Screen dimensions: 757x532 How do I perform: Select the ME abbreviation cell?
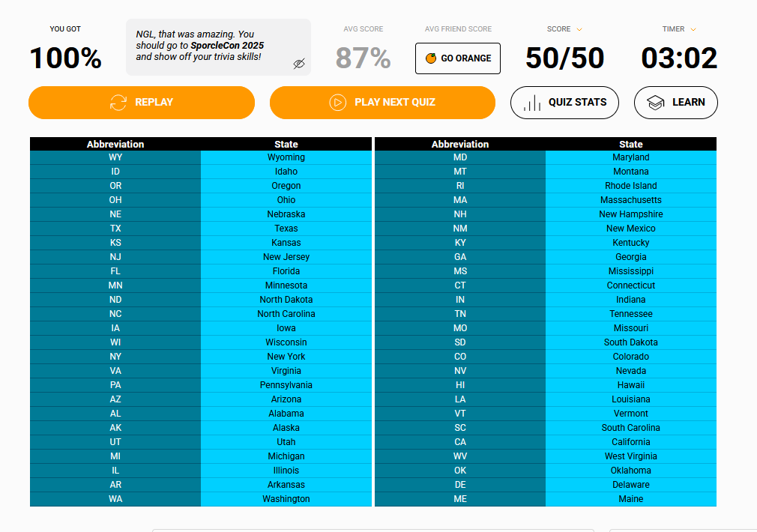click(460, 499)
